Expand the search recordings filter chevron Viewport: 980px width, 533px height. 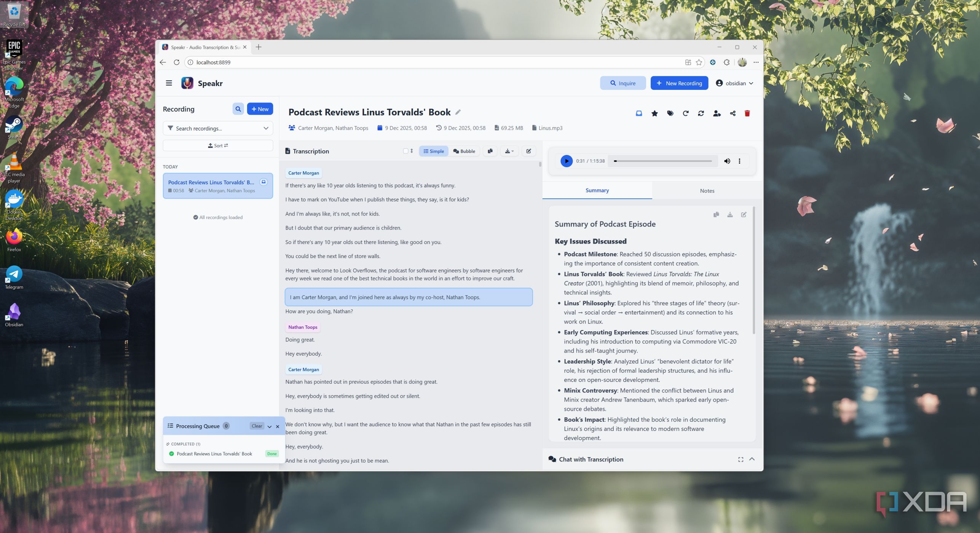[266, 128]
